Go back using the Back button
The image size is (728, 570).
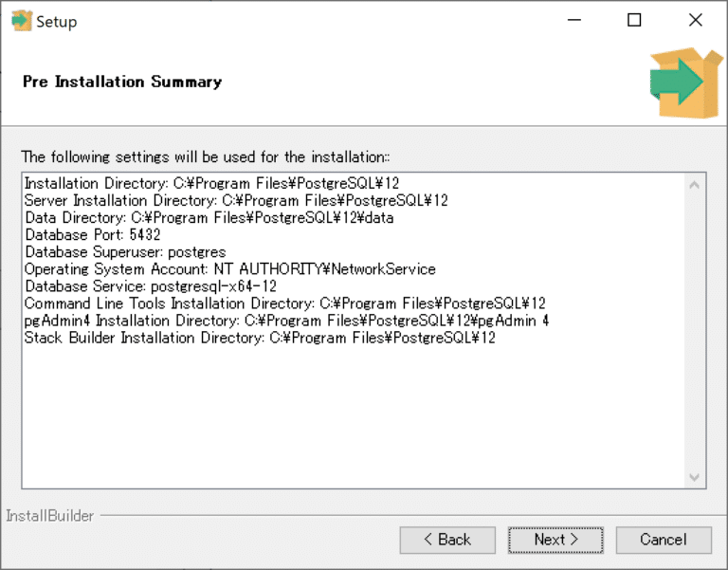pos(447,540)
